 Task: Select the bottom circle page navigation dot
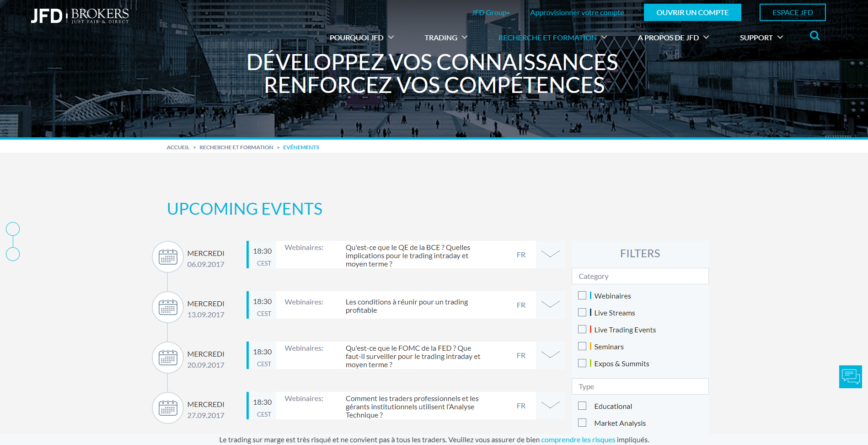click(x=13, y=254)
